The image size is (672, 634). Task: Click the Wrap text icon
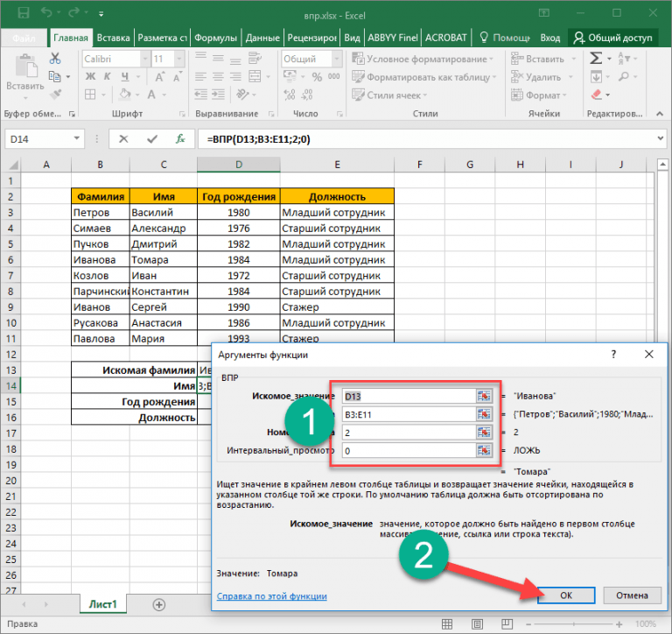255,58
